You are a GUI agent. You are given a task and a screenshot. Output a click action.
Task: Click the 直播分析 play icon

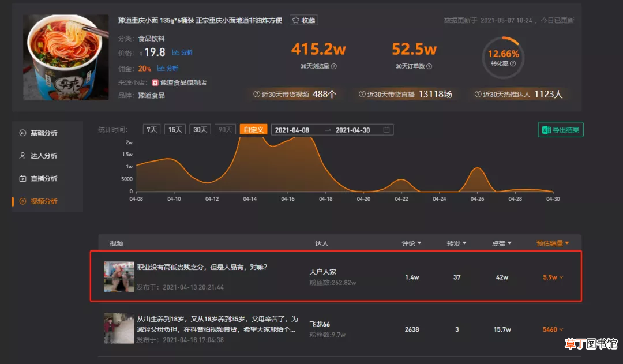click(22, 178)
